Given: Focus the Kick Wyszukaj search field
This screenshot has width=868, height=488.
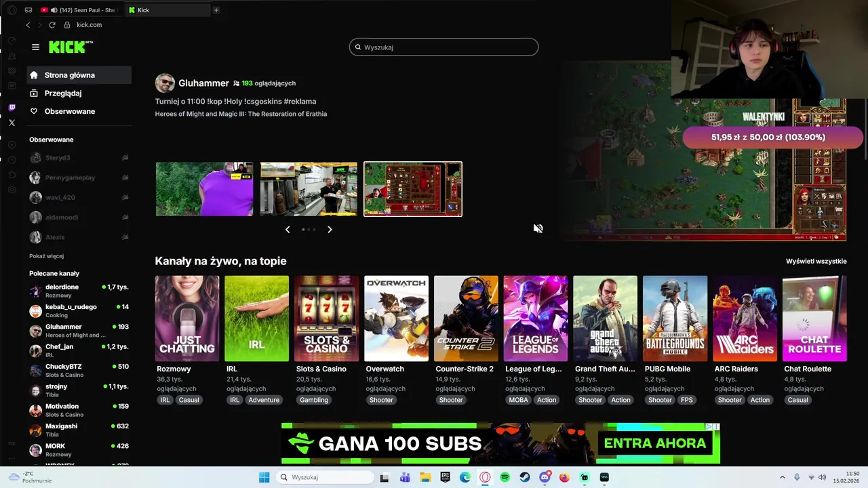Looking at the screenshot, I should [444, 47].
